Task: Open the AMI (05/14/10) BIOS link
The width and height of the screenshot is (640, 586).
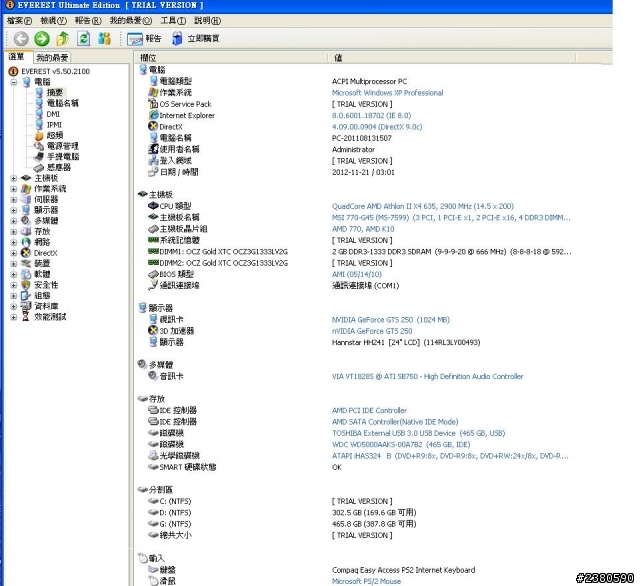Action: [357, 274]
